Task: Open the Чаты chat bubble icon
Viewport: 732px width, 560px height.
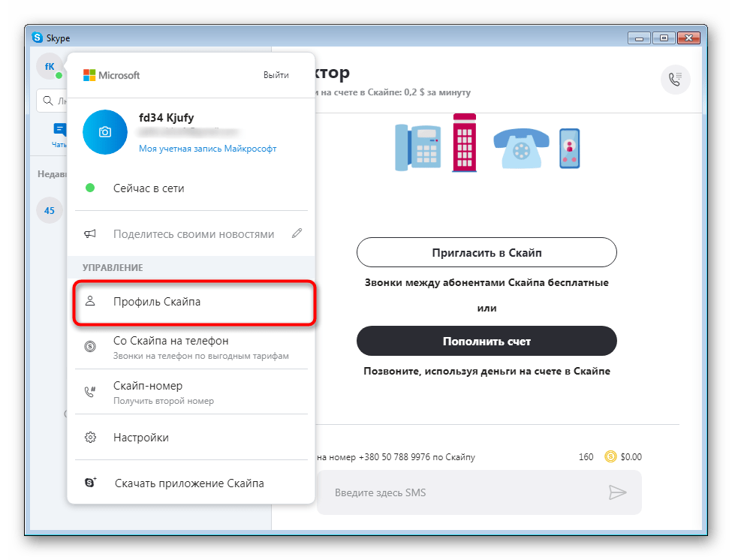Action: click(60, 130)
